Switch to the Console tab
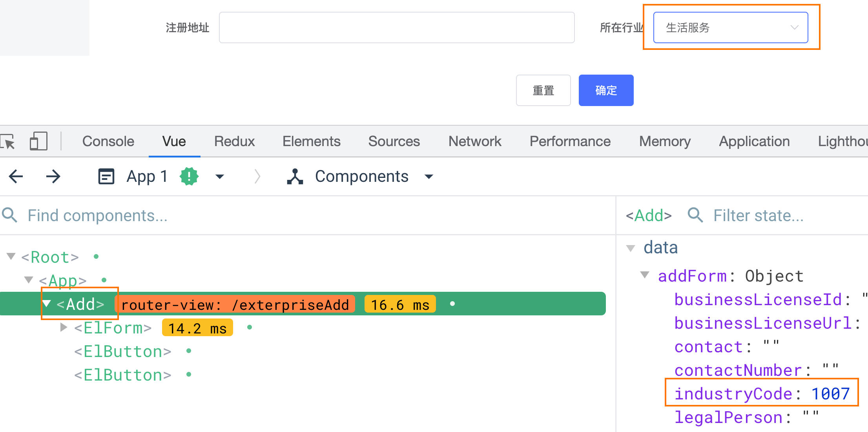The image size is (868, 432). tap(108, 141)
